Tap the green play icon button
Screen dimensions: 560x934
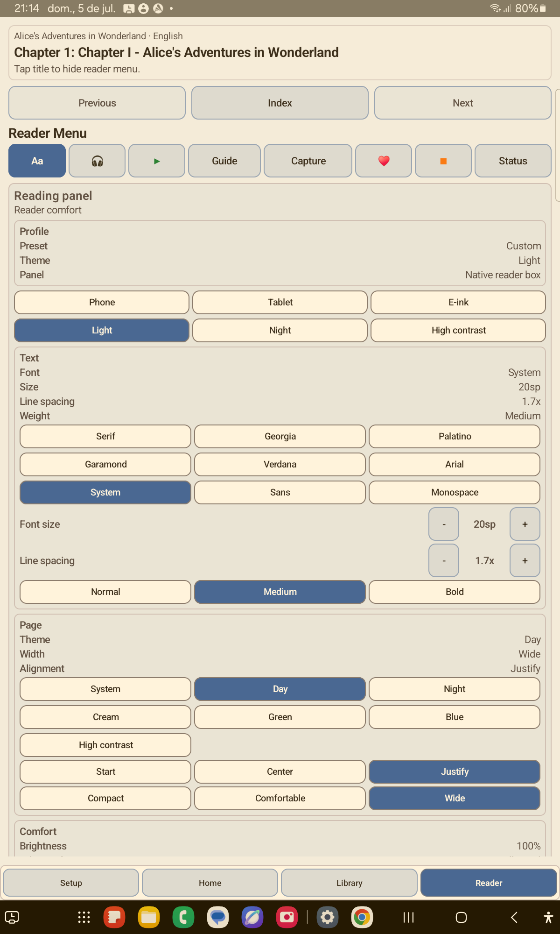tap(157, 161)
